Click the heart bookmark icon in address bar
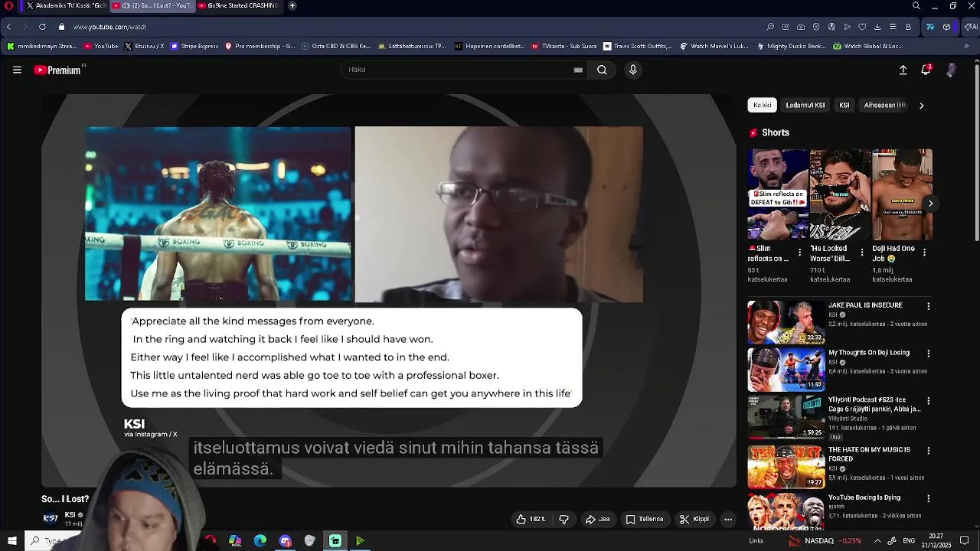The image size is (980, 551). point(862,27)
